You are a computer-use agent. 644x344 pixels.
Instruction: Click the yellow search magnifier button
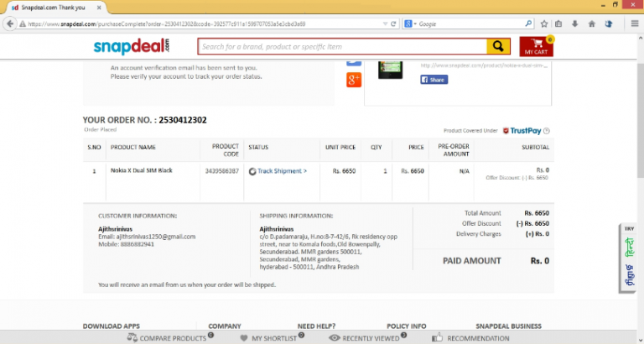(x=498, y=46)
